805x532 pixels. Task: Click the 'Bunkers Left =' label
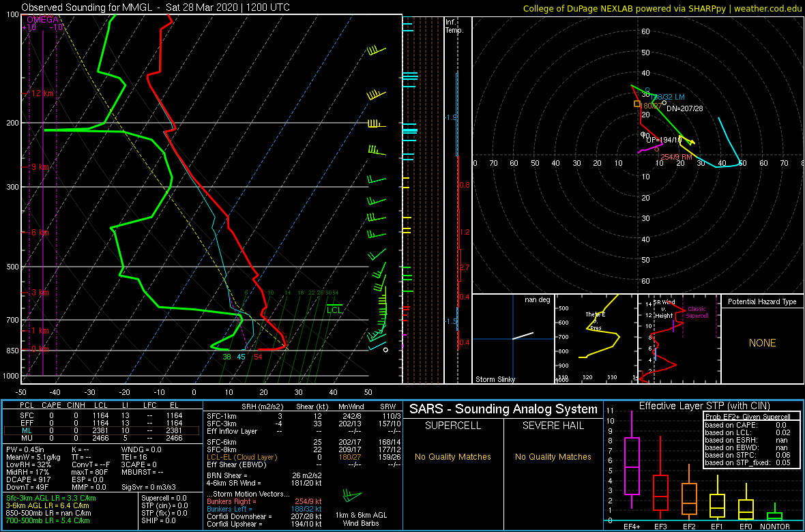tap(230, 509)
